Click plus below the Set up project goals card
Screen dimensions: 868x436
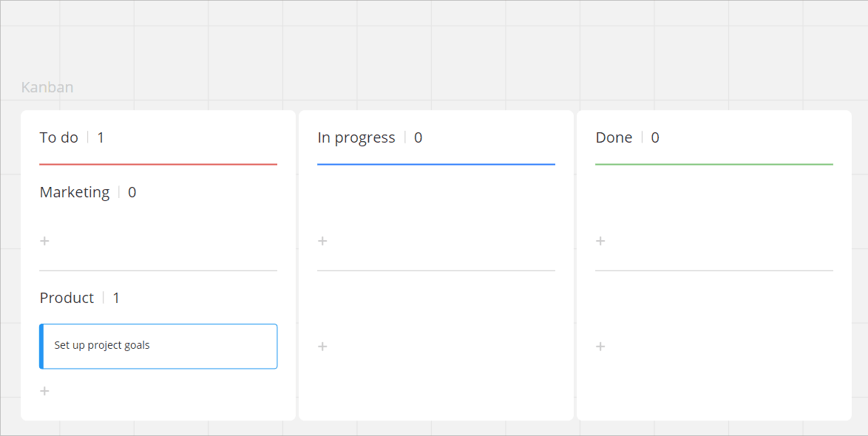(x=44, y=391)
